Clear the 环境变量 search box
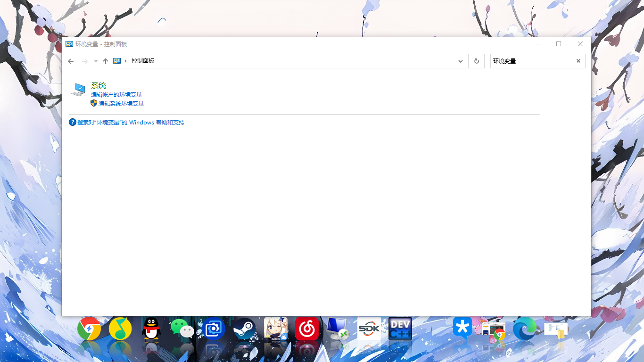The height and width of the screenshot is (362, 644). 578,61
